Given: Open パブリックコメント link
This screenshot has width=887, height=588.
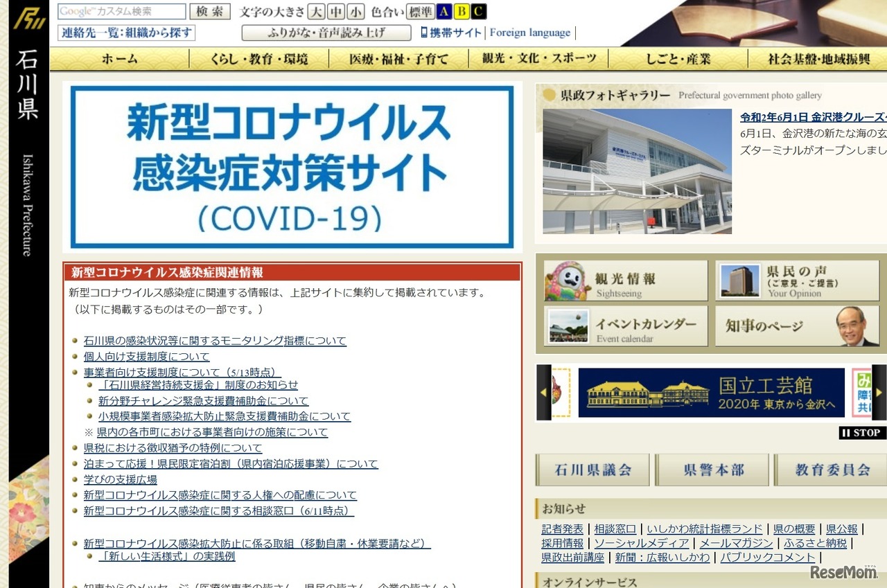Looking at the screenshot, I should click(x=768, y=558).
